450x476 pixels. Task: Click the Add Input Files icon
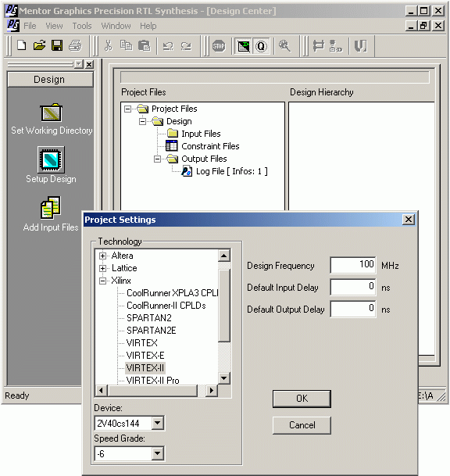click(x=51, y=208)
